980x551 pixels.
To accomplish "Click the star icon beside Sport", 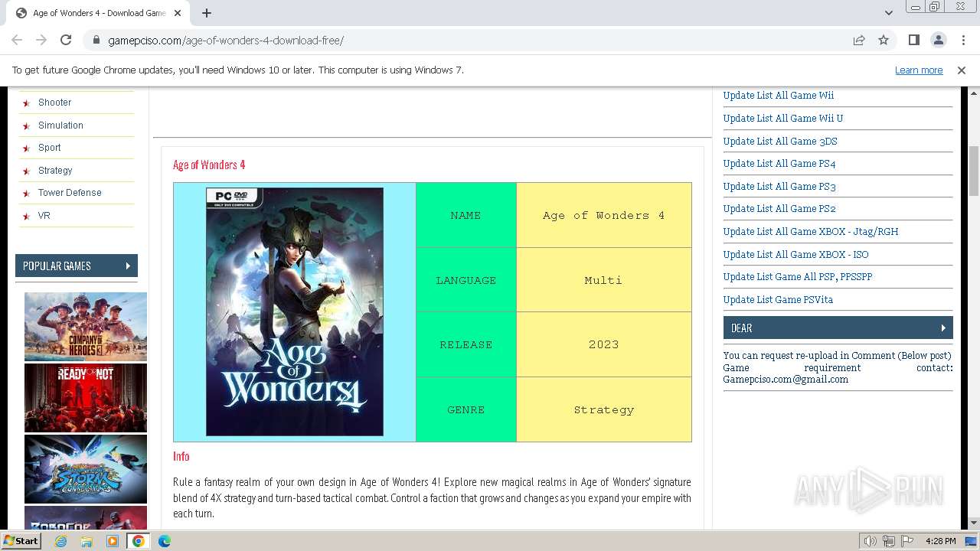I will (x=27, y=148).
